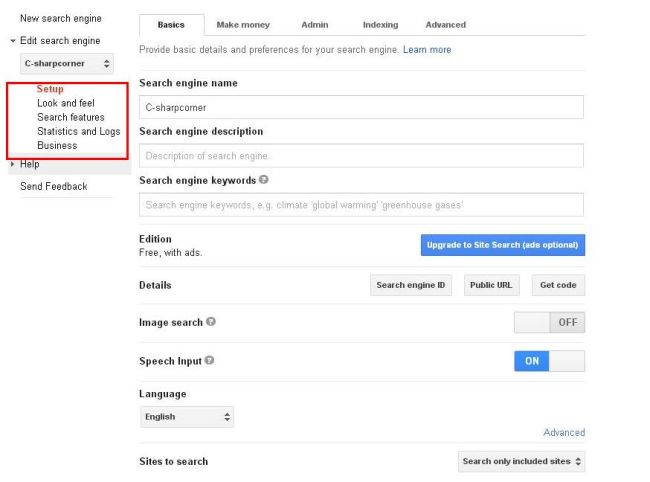
Task: Click inside Search engine description field
Action: tap(361, 155)
